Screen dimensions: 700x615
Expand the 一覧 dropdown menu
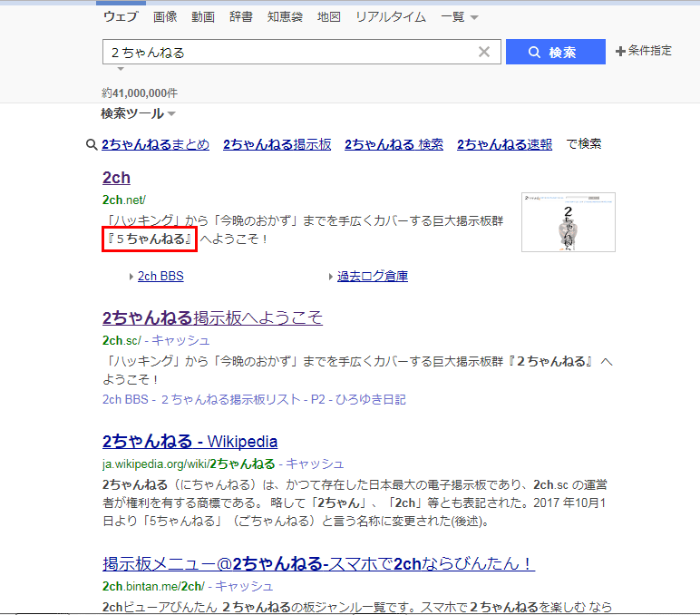[x=460, y=17]
